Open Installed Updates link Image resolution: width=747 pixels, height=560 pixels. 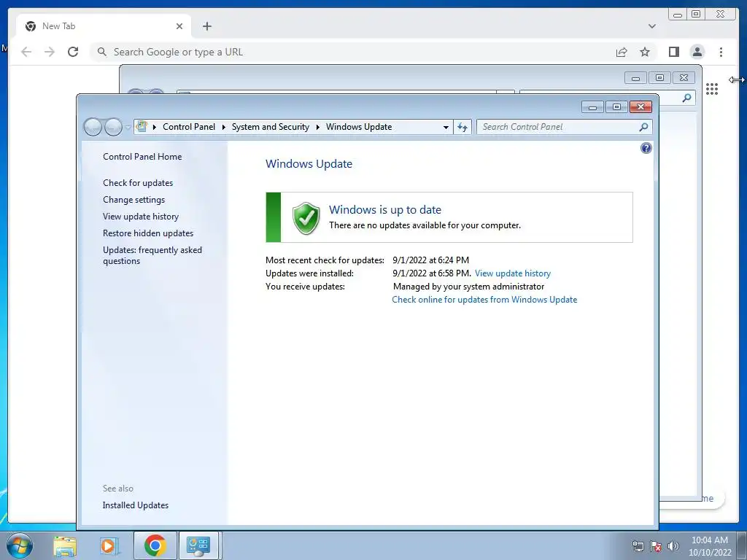pos(135,505)
